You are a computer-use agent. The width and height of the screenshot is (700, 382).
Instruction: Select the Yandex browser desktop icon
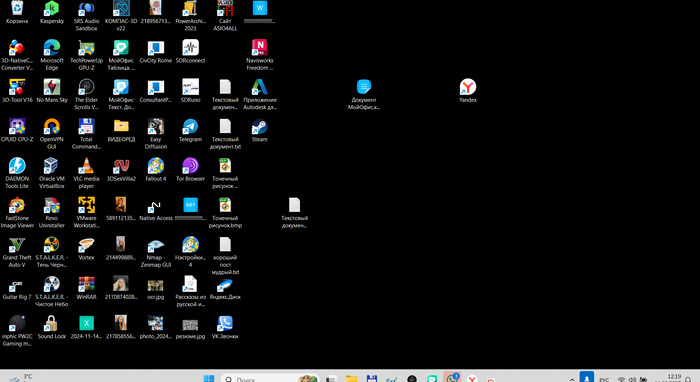468,91
